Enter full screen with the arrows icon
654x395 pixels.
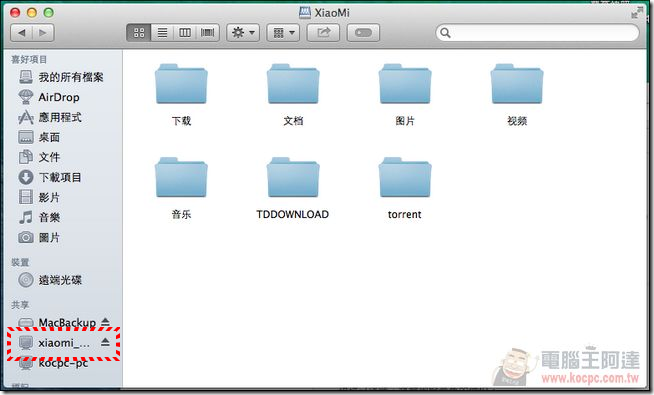(x=637, y=13)
